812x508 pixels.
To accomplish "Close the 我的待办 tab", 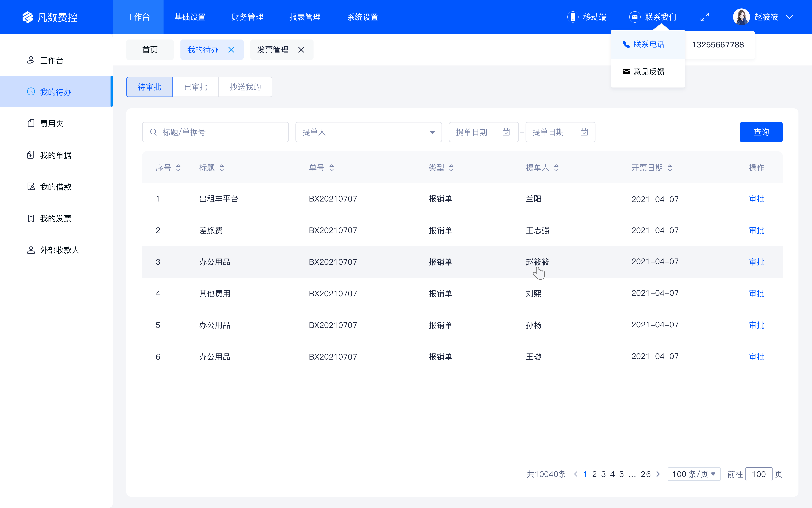I will click(231, 50).
